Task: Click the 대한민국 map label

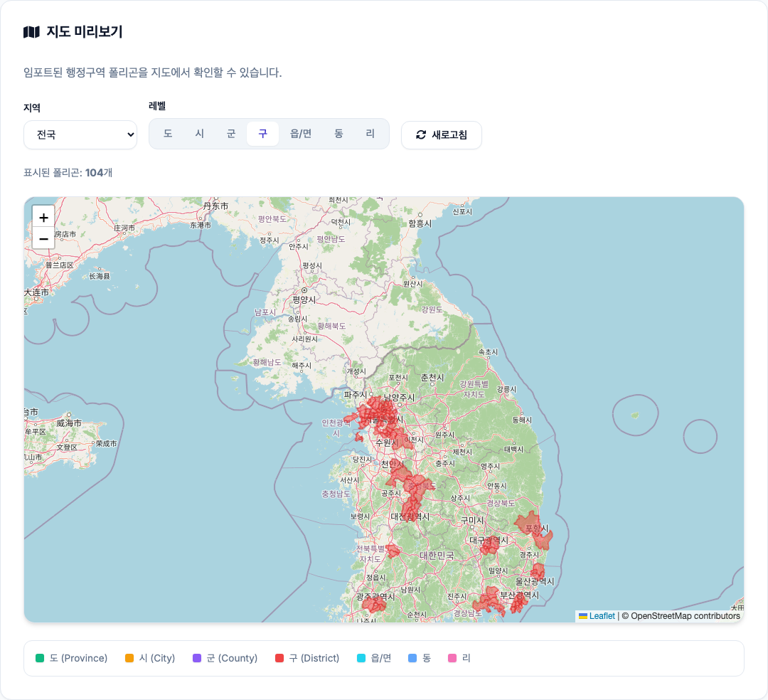Action: tap(437, 556)
